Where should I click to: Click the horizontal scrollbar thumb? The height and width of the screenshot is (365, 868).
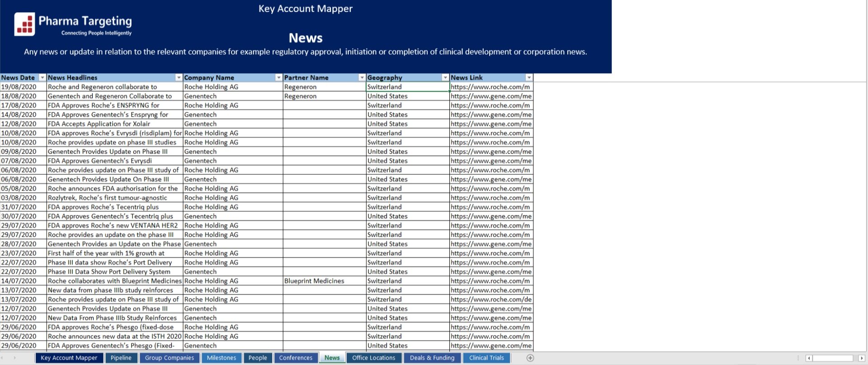pos(833,358)
